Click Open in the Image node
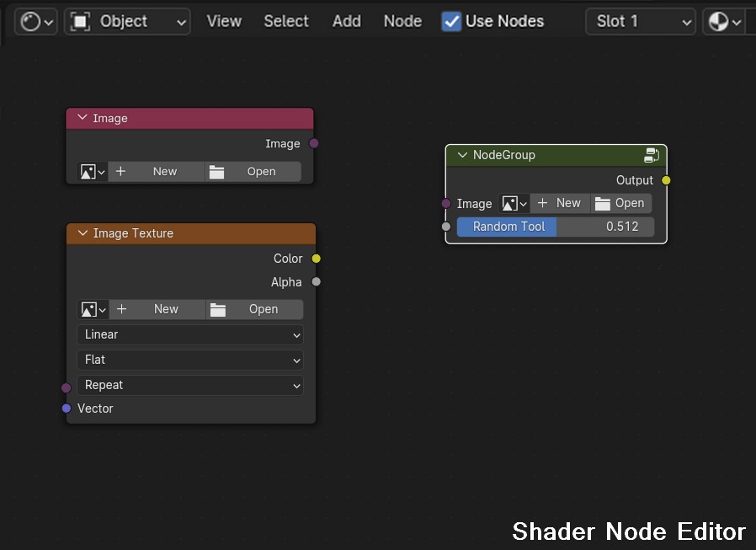Screen dimensions: 756x550 click(253, 172)
